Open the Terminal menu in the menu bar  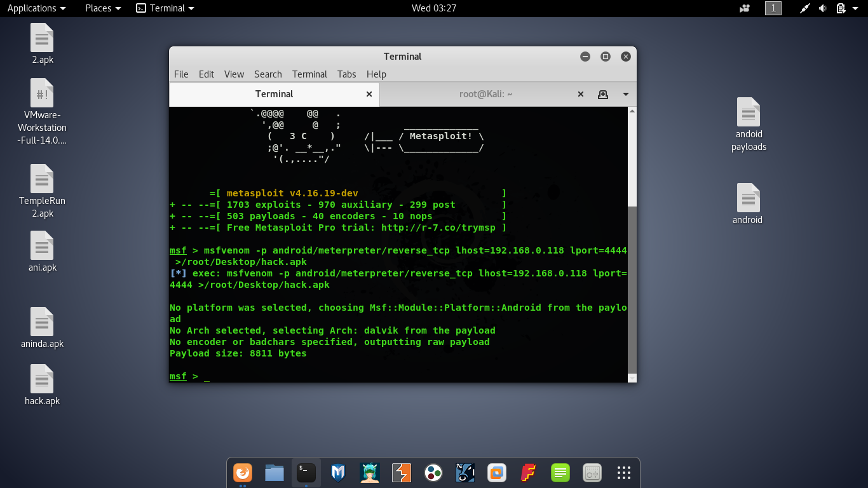point(309,74)
